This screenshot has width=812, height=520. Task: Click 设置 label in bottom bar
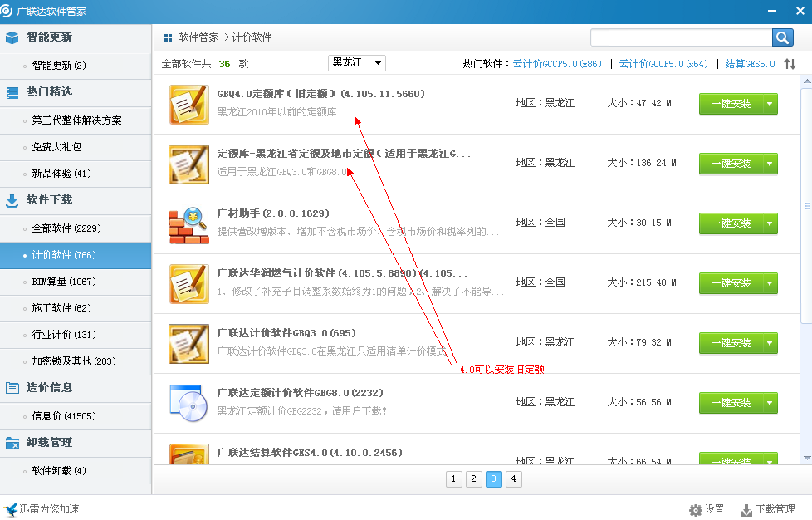click(x=715, y=510)
